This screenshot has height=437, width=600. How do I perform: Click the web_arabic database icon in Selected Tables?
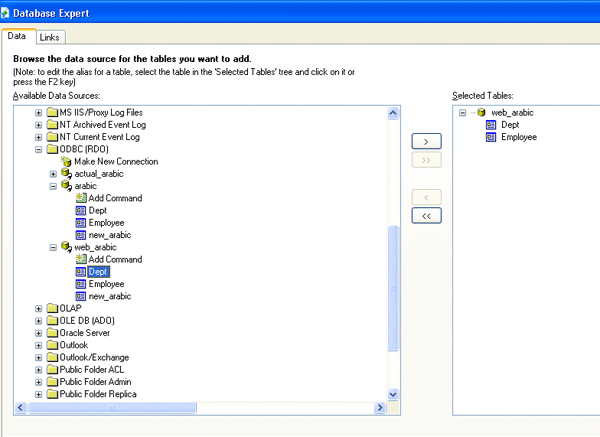point(480,113)
